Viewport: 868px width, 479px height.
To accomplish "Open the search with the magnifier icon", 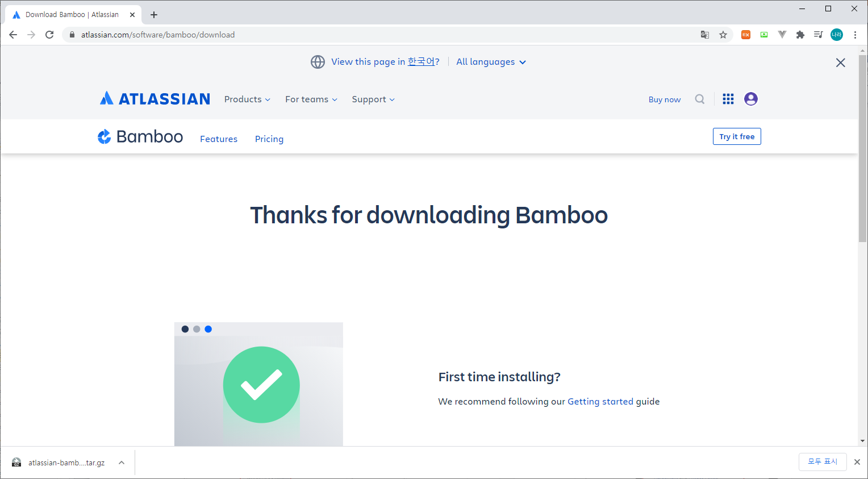I will click(699, 99).
